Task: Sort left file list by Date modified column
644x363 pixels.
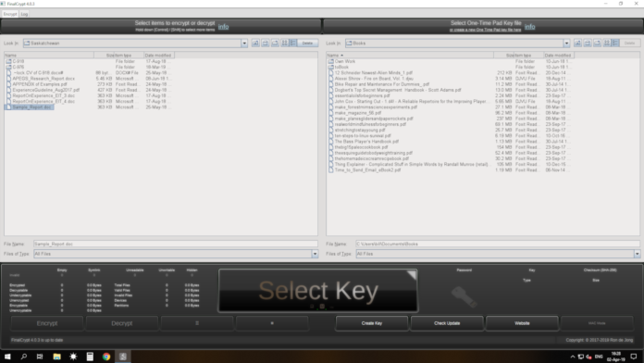Action: coord(159,55)
